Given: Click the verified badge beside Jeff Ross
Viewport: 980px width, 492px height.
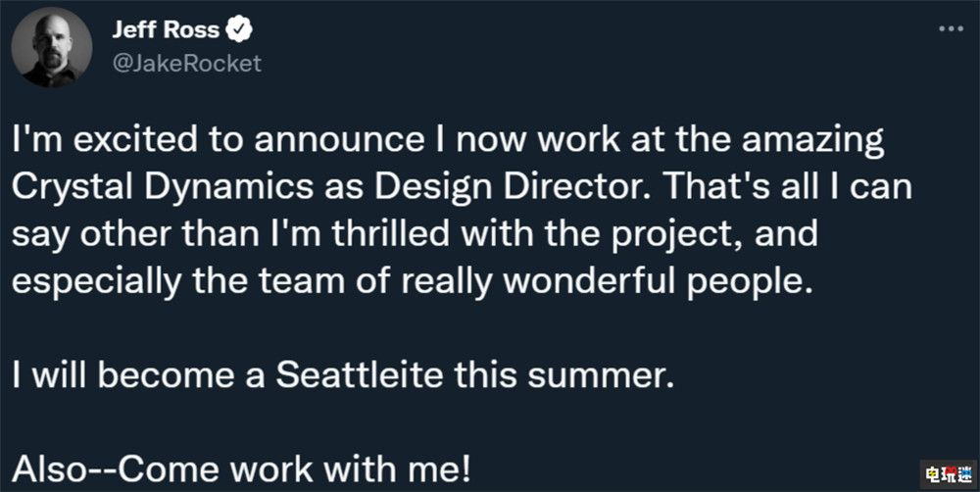Looking at the screenshot, I should point(240,31).
